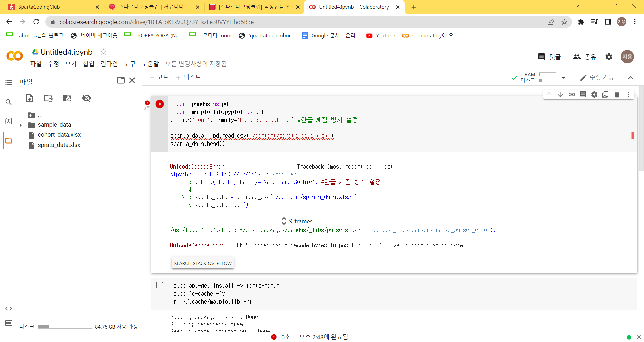The image size is (644, 342).
Task: Bookmark this page with the star
Action: click(x=564, y=22)
